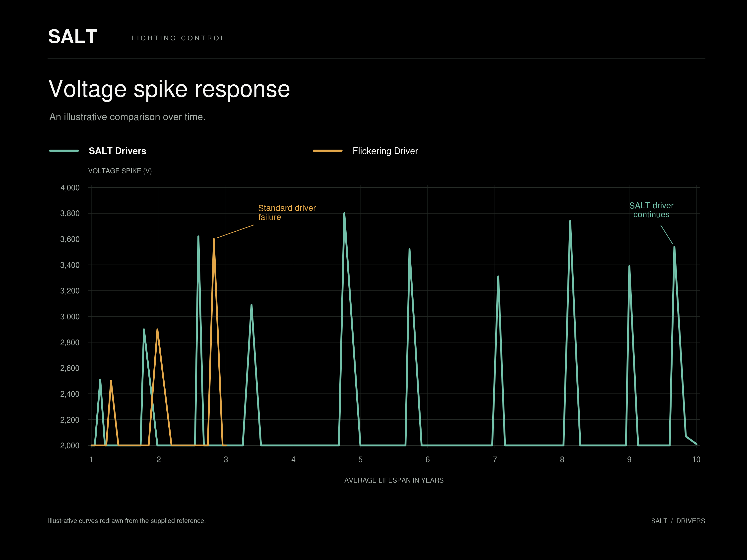
Task: Click the SALT logo in the header
Action: tap(73, 36)
